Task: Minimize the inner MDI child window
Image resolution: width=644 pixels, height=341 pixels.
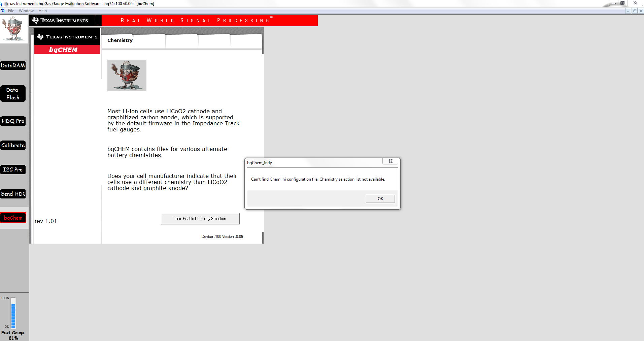Action: pyautogui.click(x=628, y=11)
